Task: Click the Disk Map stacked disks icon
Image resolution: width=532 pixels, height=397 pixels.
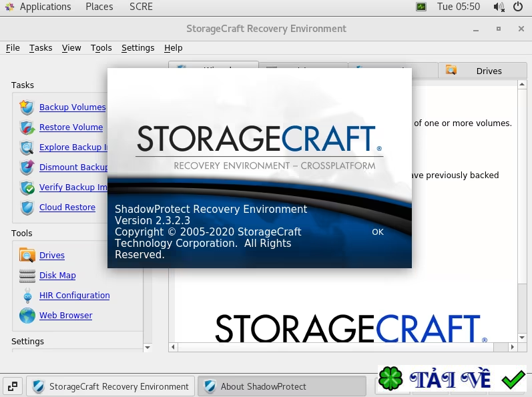Action: coord(27,276)
